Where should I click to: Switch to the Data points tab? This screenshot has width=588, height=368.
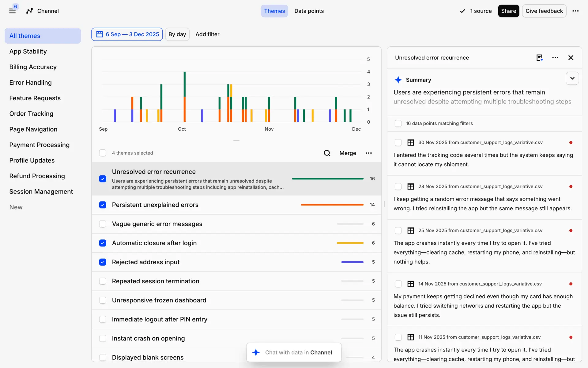(309, 11)
